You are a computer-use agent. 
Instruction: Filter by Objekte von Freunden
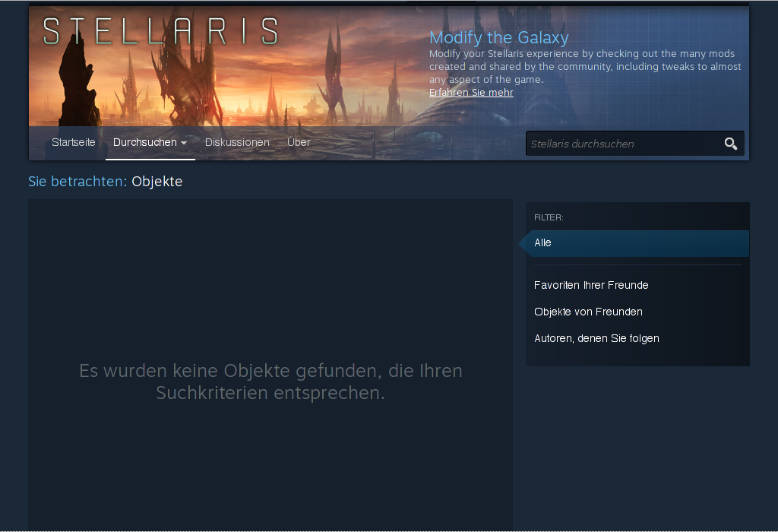[588, 312]
